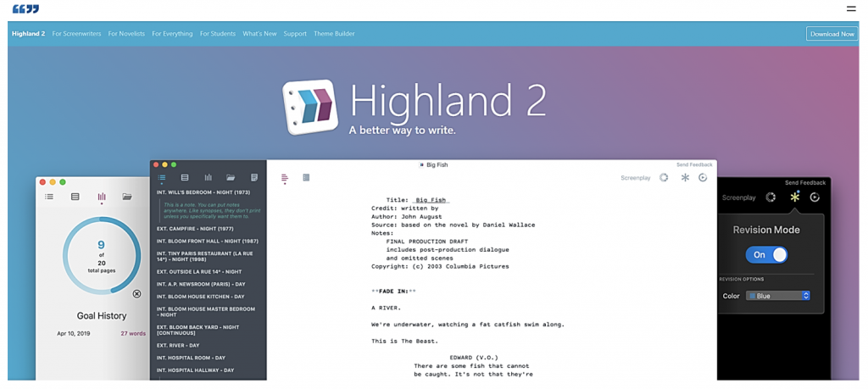This screenshot has width=868, height=389.
Task: Click the circular page goal progress ring
Action: pos(101,255)
